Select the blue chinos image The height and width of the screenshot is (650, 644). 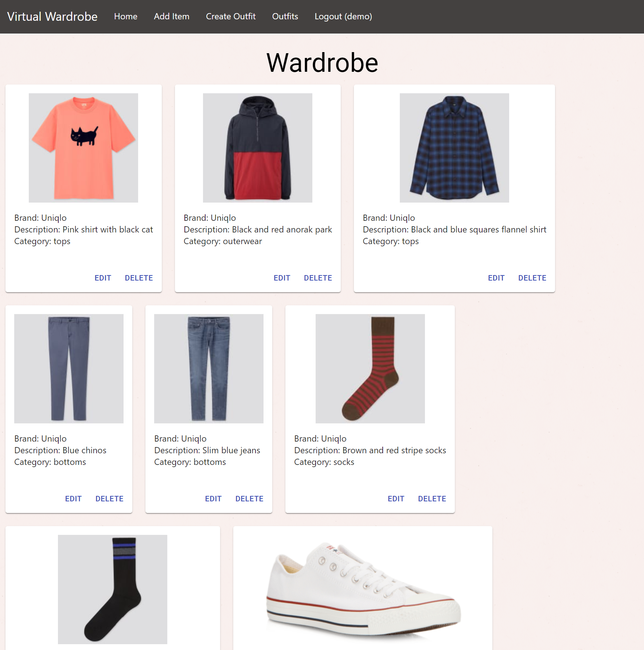(69, 369)
